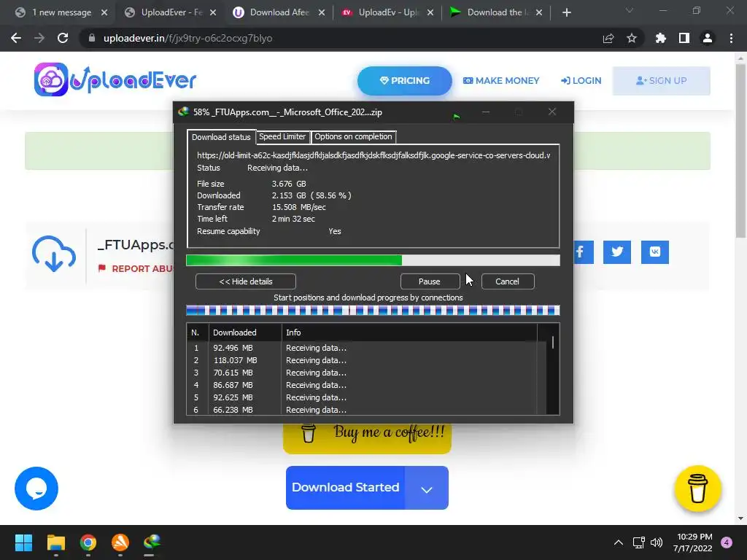Show hidden system tray icons
Viewport: 747px width, 560px height.
click(619, 542)
